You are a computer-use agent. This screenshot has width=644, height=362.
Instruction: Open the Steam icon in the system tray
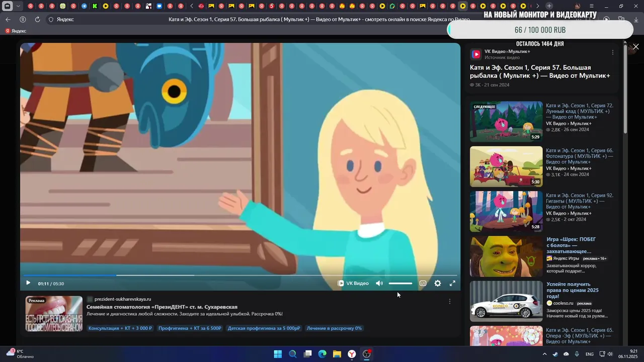click(x=555, y=354)
